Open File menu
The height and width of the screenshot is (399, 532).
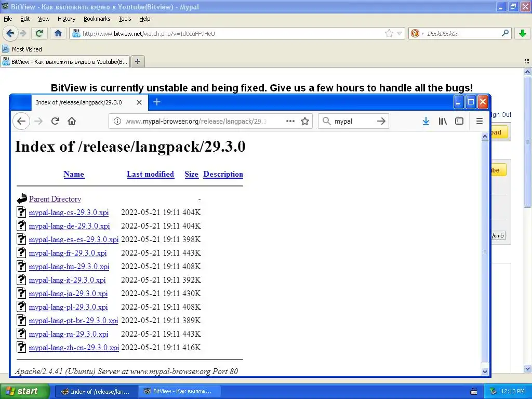[x=8, y=19]
